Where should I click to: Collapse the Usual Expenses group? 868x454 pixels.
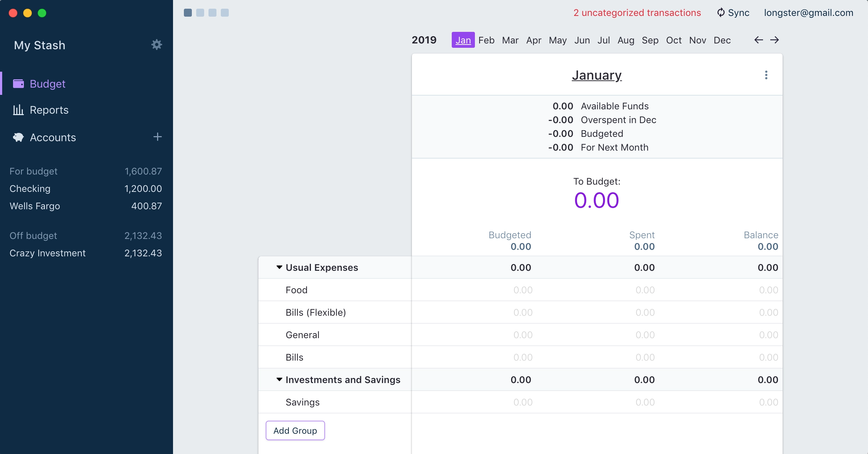pos(279,267)
